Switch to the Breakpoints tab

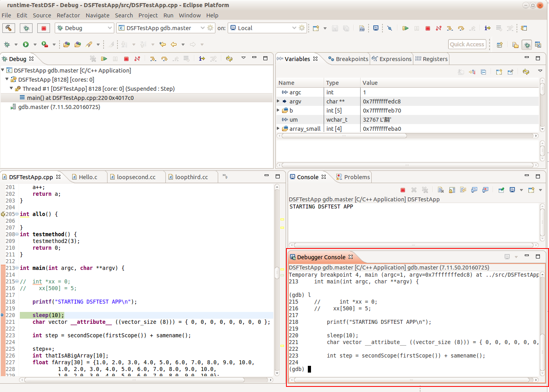pyautogui.click(x=348, y=59)
